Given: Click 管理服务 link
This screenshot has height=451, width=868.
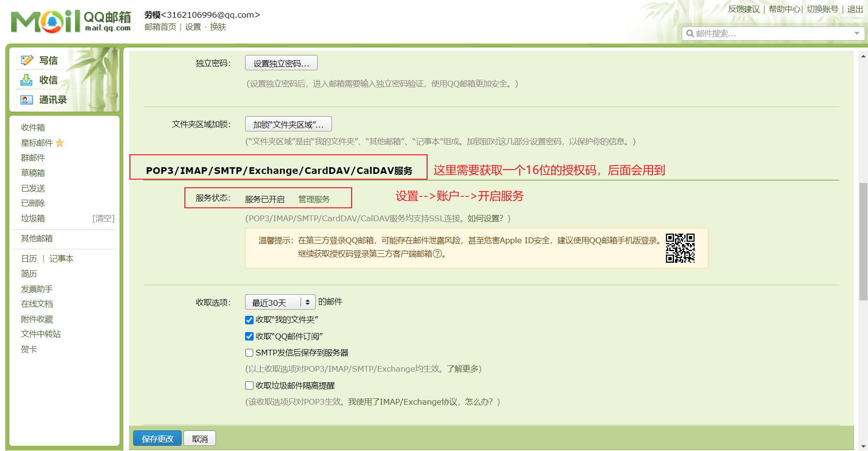Looking at the screenshot, I should click(x=314, y=199).
